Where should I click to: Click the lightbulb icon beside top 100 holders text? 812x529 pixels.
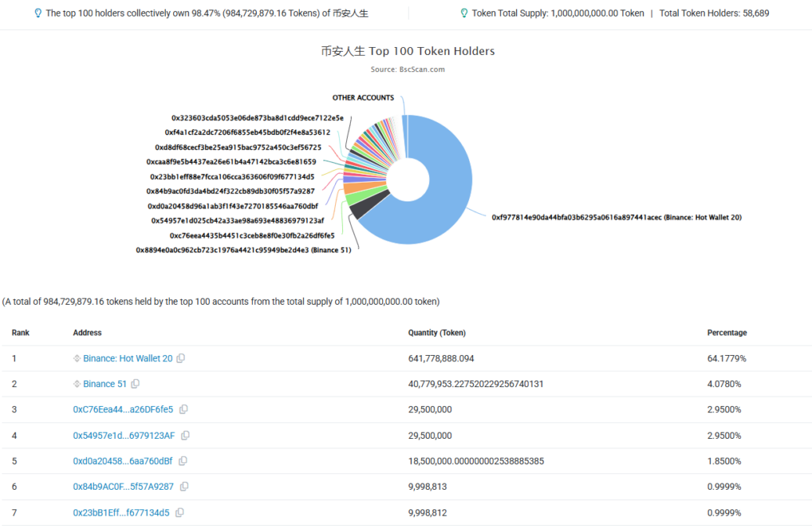pos(38,13)
